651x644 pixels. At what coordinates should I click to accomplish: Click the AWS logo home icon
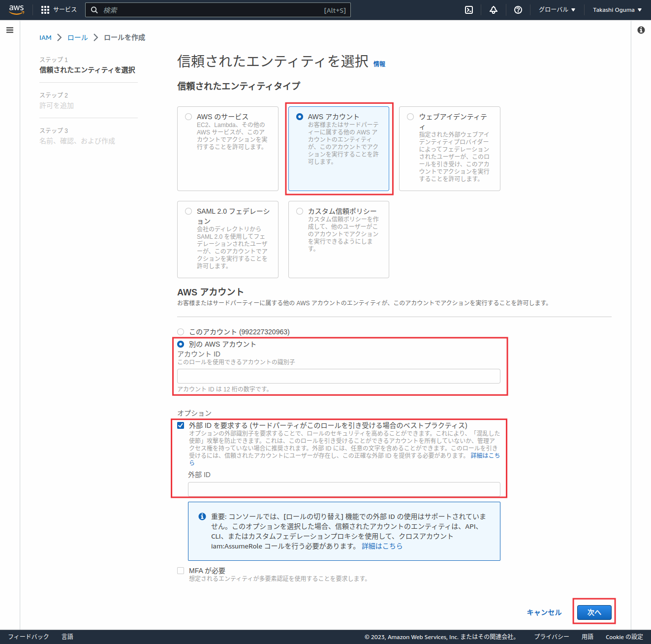pos(16,10)
